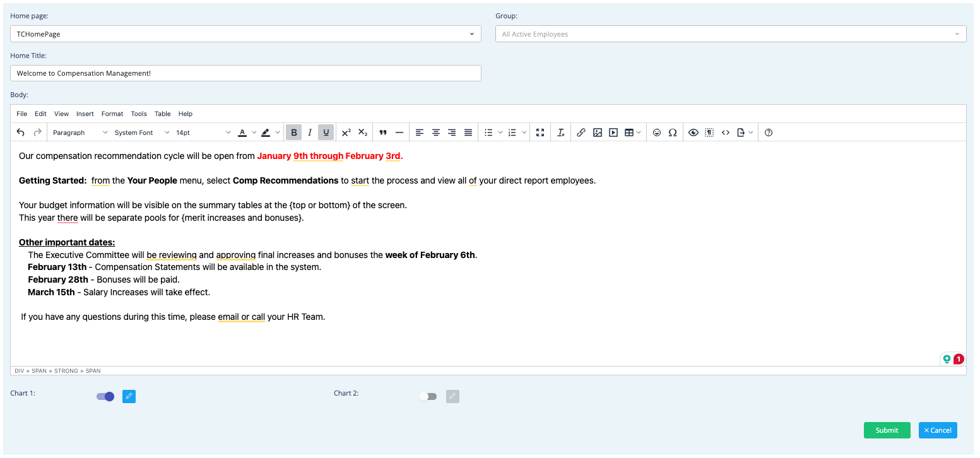
Task: Expand the Paragraph block format dropdown
Action: pyautogui.click(x=80, y=132)
